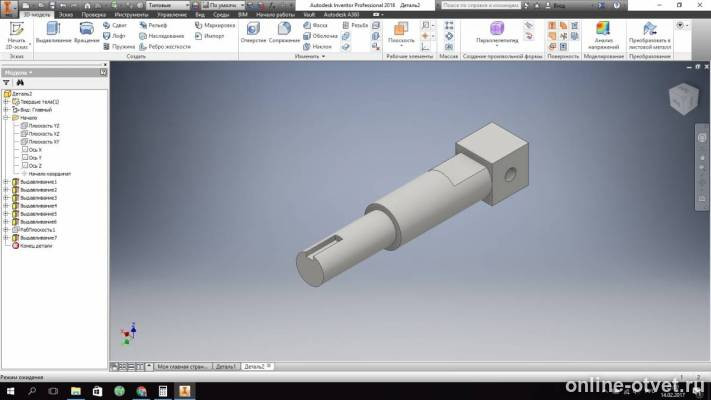The height and width of the screenshot is (400, 711).
Task: Open the Типовые material dropdown
Action: pos(168,5)
